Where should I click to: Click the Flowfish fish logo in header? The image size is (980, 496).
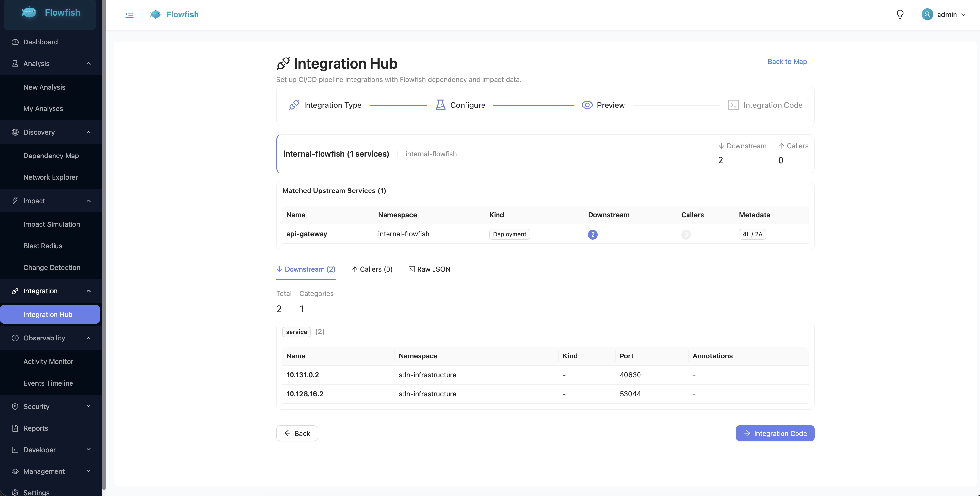(155, 14)
